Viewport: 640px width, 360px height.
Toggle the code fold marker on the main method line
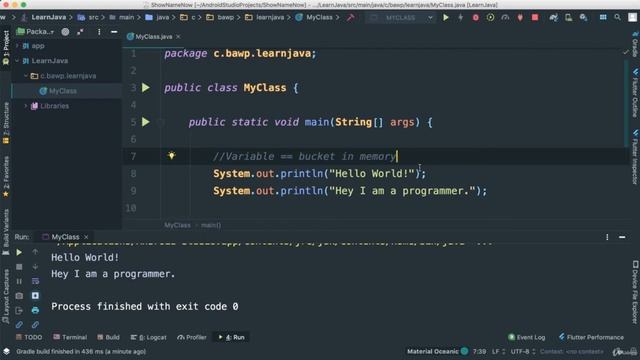(x=161, y=122)
